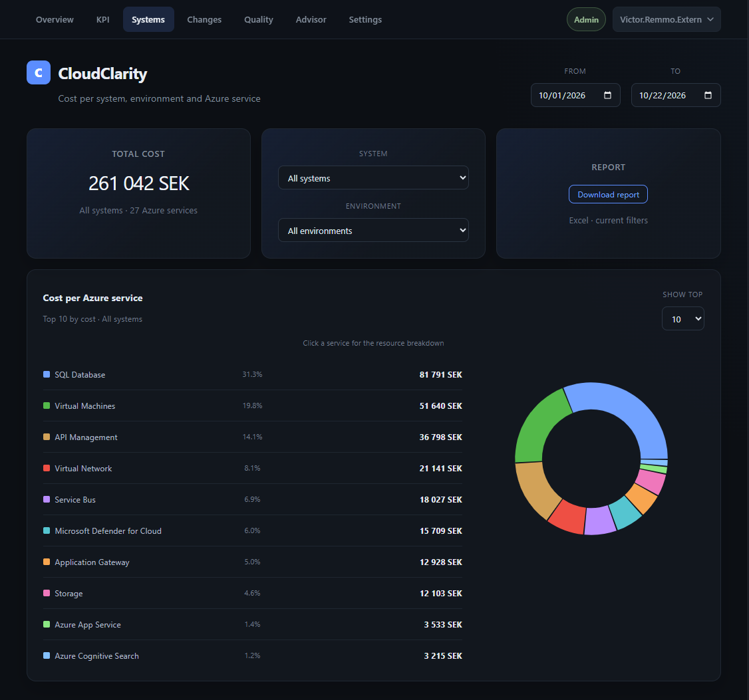The image size is (749, 700).
Task: Click the Azure App Service legend square
Action: point(47,624)
